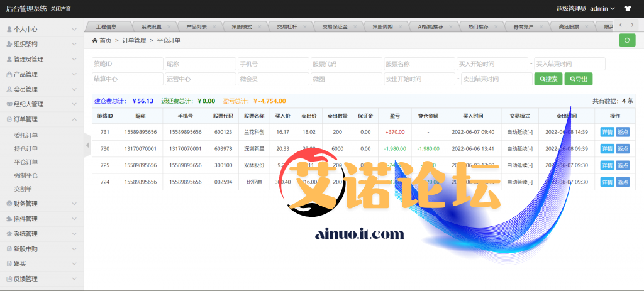Expand the 产品管理 menu
Screen dimensions: 644x291
click(x=42, y=74)
